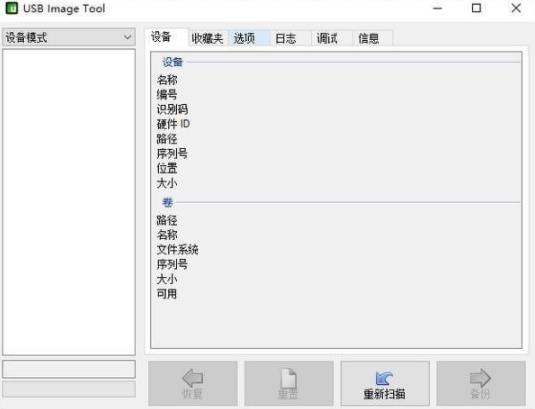Click the 文件系统 label
The image size is (535, 409).
(177, 249)
